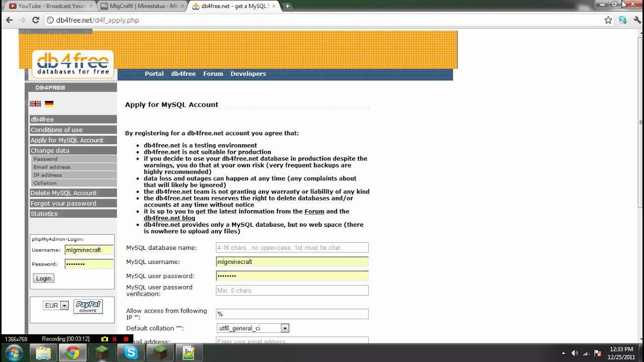The height and width of the screenshot is (362, 644).
Task: Open the Chrome wrench menu
Action: coord(636,20)
